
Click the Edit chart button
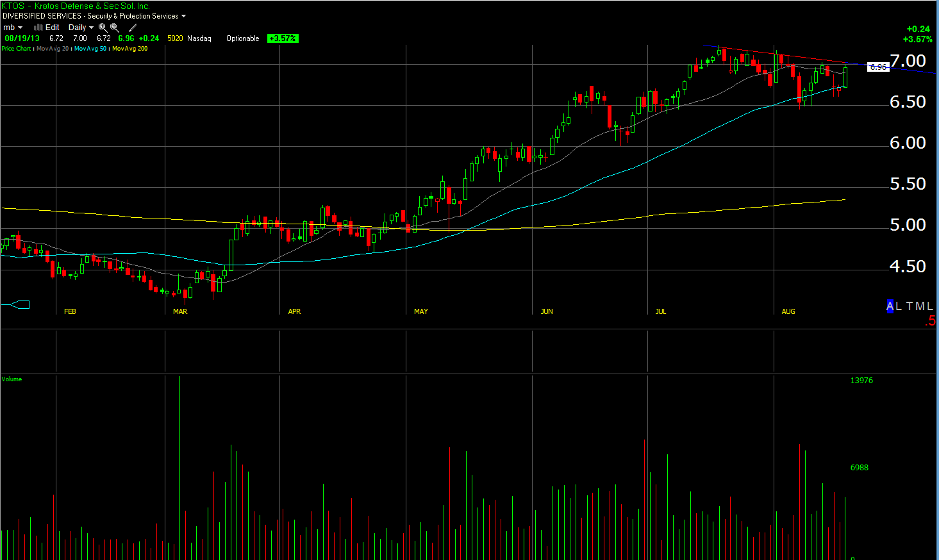click(x=53, y=28)
